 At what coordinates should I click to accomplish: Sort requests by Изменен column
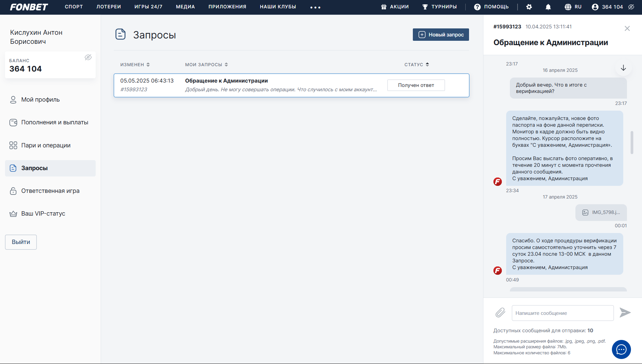coord(135,65)
